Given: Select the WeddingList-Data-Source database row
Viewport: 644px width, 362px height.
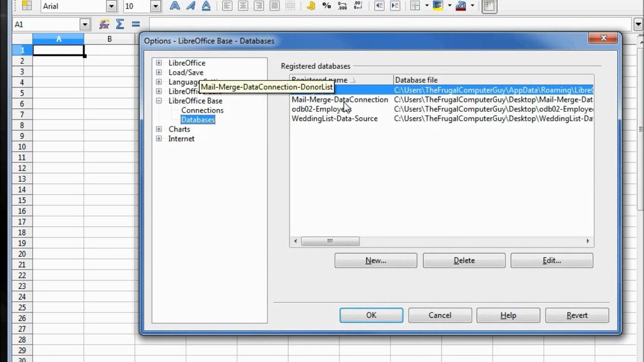Looking at the screenshot, I should (x=442, y=119).
